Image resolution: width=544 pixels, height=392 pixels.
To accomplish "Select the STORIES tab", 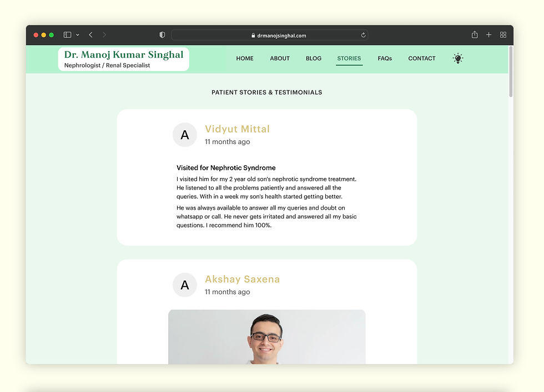I will [349, 58].
